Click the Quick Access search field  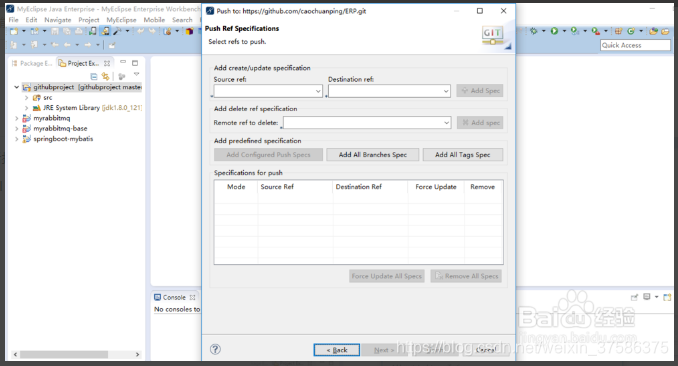point(635,45)
